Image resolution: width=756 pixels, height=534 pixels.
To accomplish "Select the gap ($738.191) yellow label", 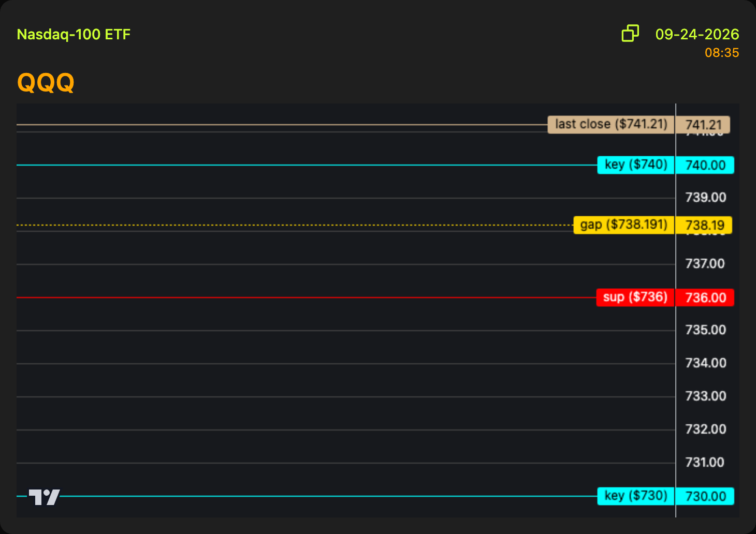I will (x=624, y=225).
